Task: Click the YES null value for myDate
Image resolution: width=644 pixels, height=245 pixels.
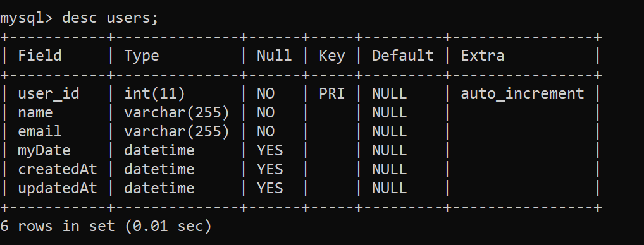Action: pyautogui.click(x=270, y=150)
